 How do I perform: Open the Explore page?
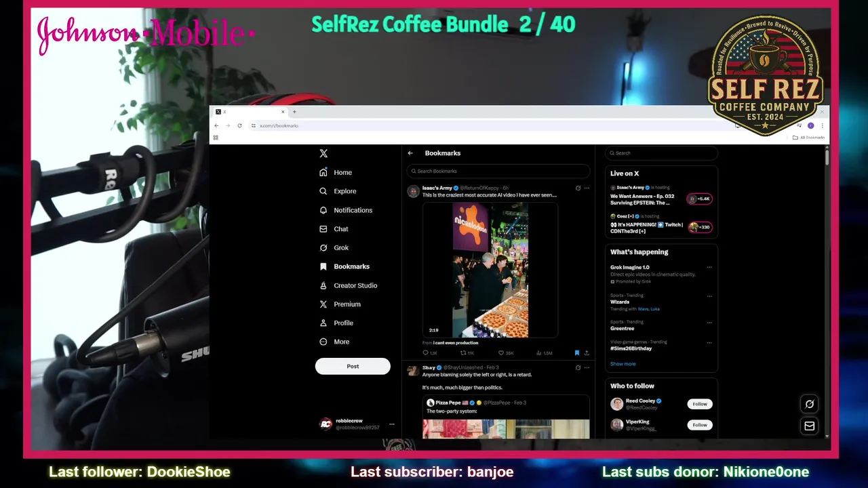pyautogui.click(x=338, y=191)
